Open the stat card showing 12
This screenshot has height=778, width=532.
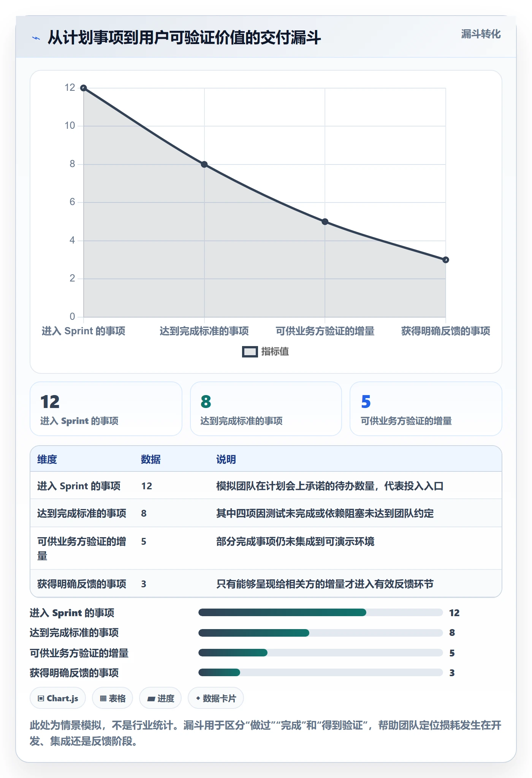coord(106,409)
